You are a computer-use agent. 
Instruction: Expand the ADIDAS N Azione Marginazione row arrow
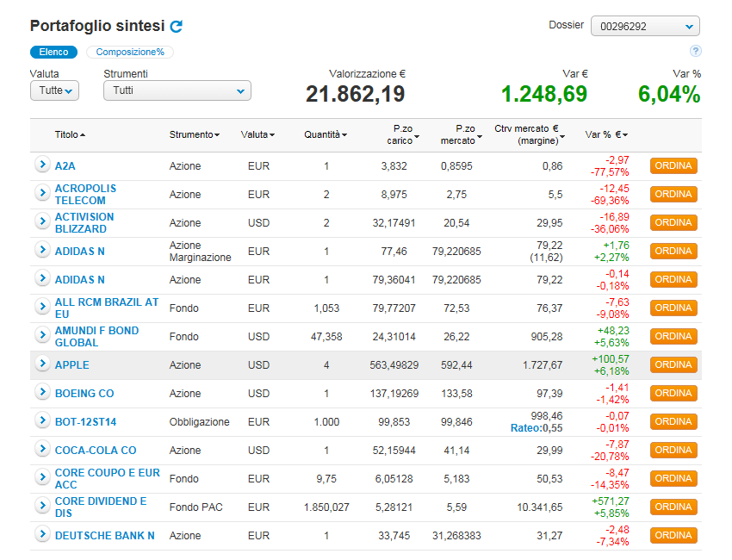coord(42,249)
